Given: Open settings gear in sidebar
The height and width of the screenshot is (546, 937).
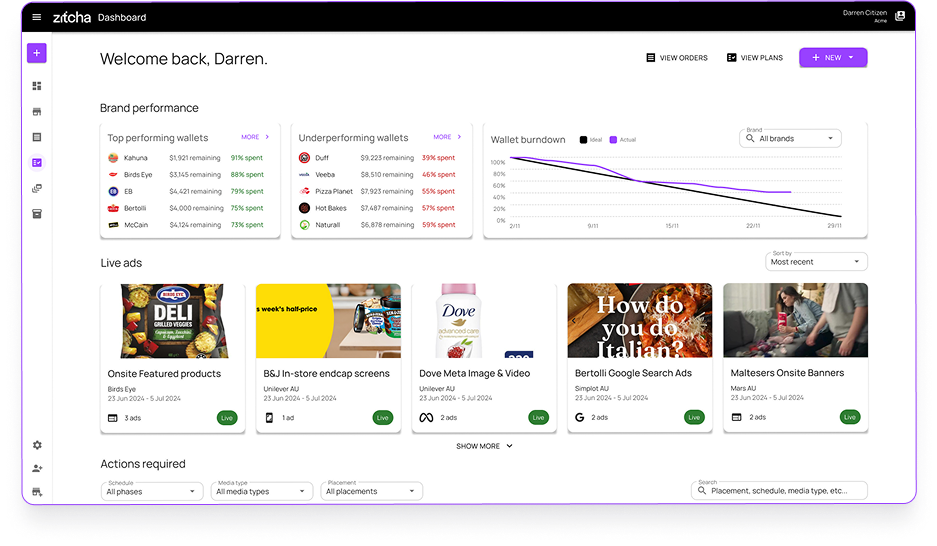Looking at the screenshot, I should (37, 445).
